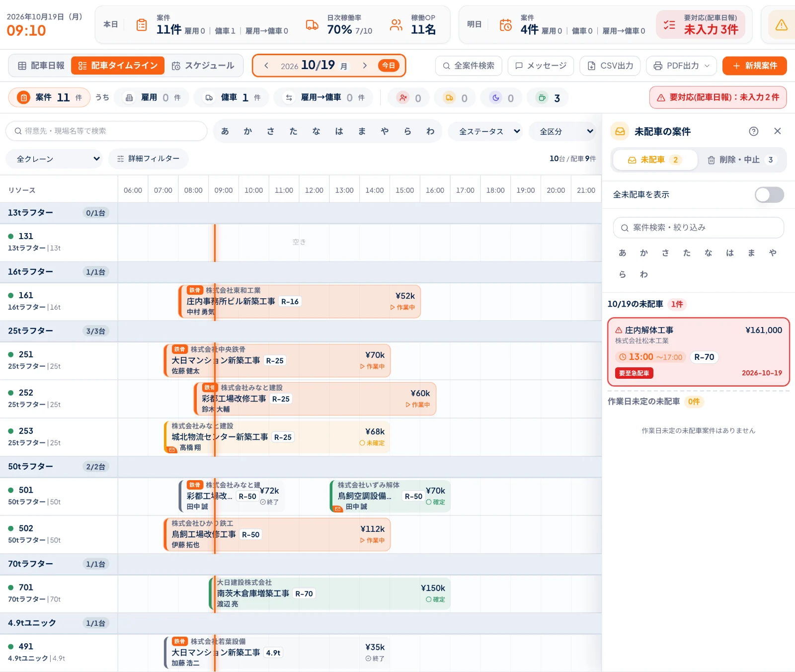Click the 得意先・現場名等で検索 search field
The image size is (795, 672).
106,131
